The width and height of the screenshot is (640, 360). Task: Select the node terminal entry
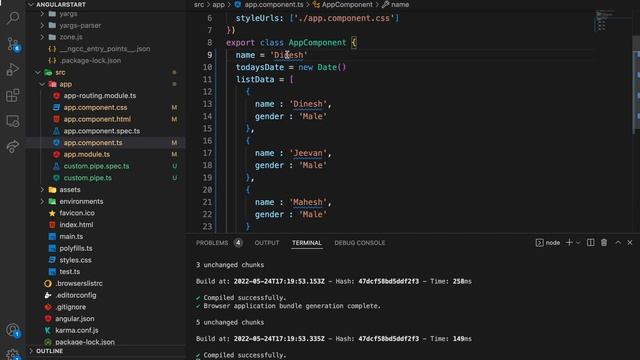[x=548, y=243]
